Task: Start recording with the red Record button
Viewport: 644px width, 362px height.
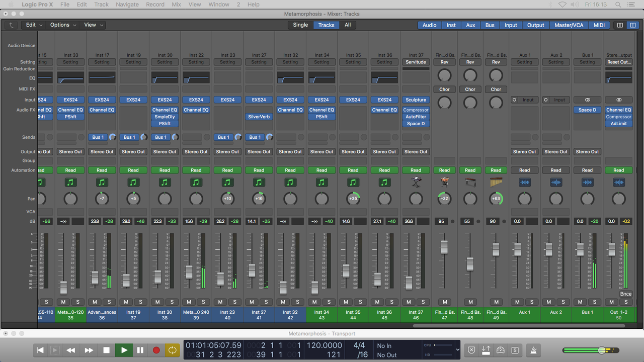Action: (x=156, y=350)
